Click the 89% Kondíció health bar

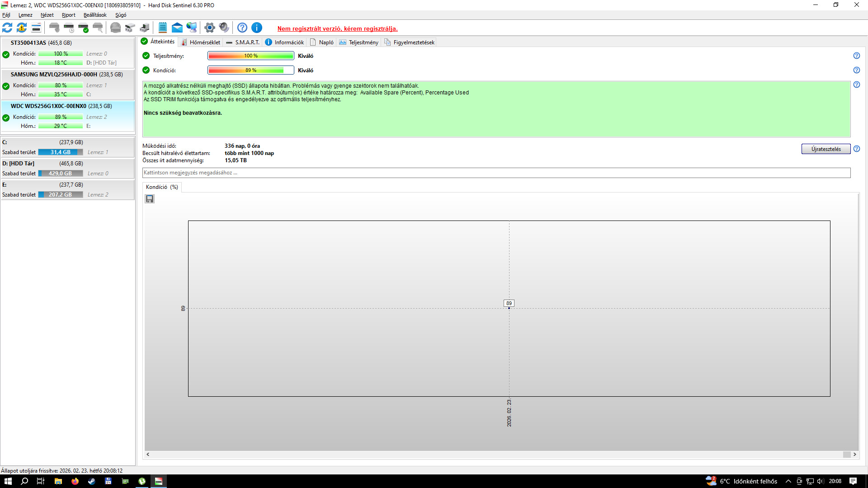click(x=250, y=70)
